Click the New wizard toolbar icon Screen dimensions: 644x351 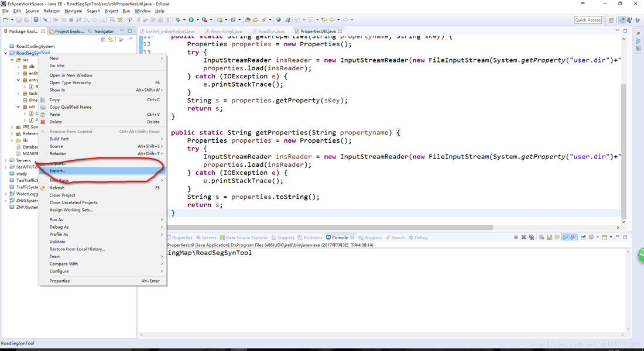(x=6, y=20)
